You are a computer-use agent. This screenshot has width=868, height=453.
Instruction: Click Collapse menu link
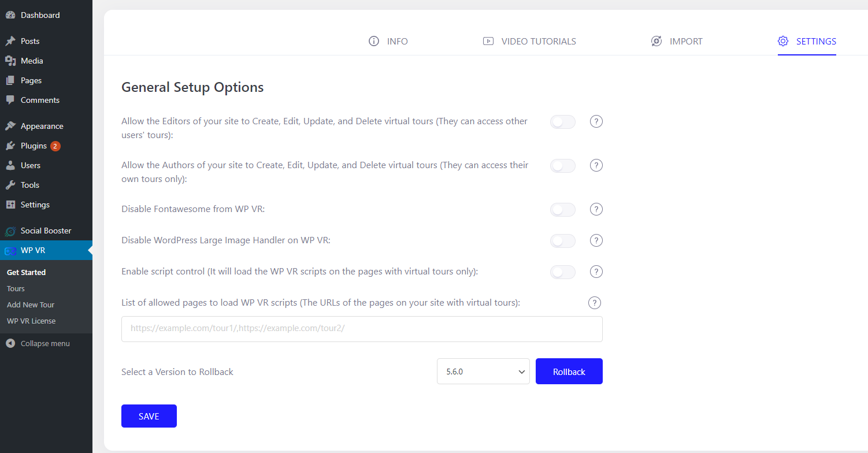pyautogui.click(x=46, y=343)
